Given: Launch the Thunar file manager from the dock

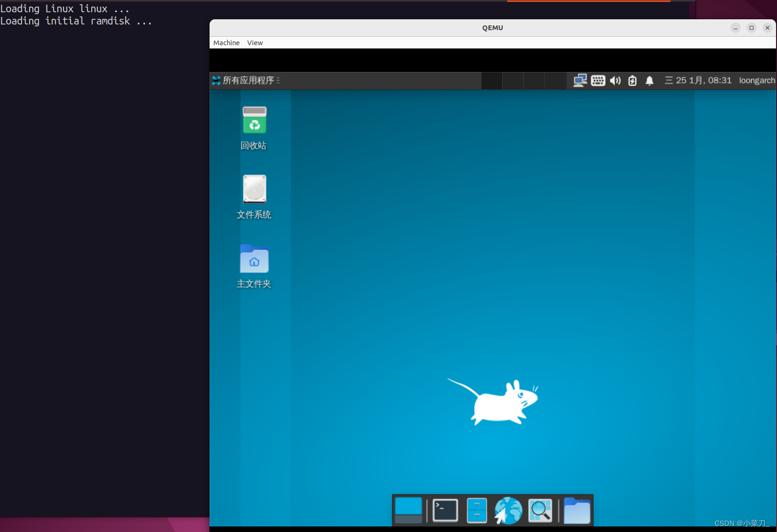Looking at the screenshot, I should [476, 510].
